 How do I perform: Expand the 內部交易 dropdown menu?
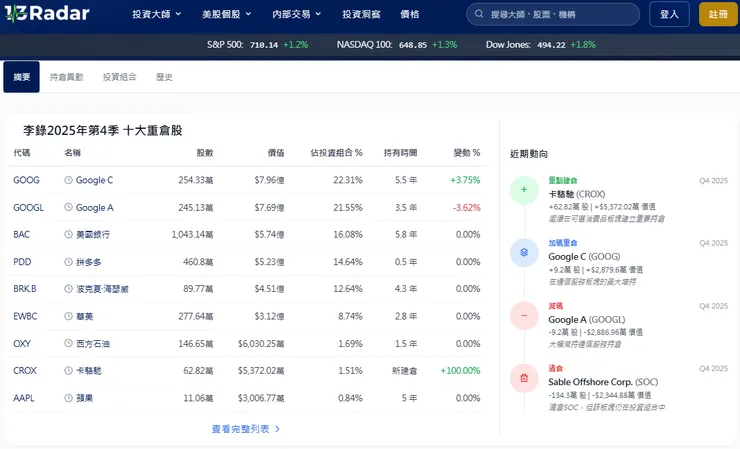296,14
